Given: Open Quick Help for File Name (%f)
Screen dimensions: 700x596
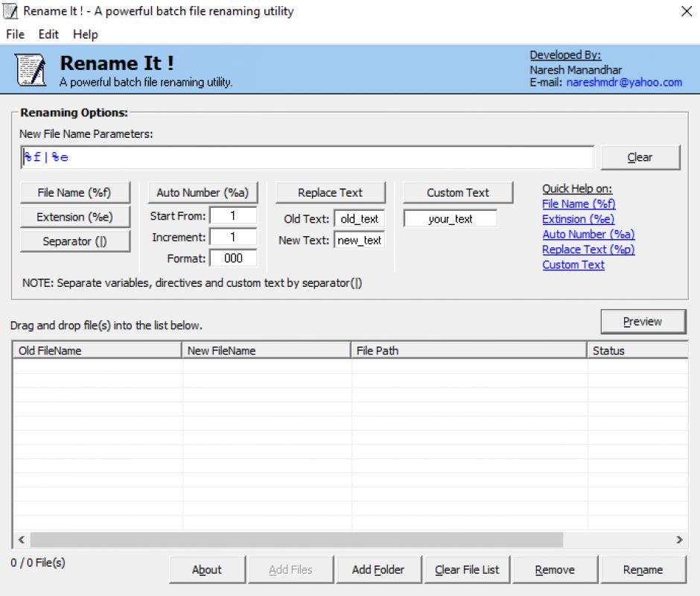Looking at the screenshot, I should click(x=579, y=204).
